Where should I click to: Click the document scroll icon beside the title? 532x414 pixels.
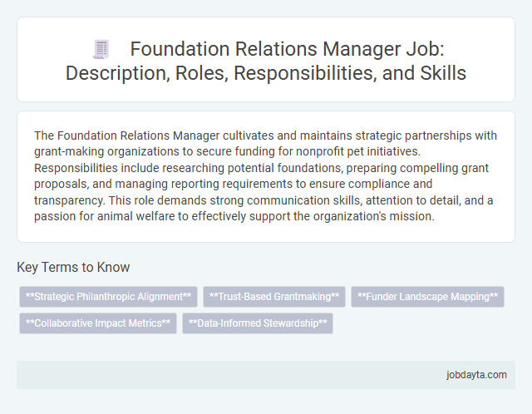coord(101,49)
